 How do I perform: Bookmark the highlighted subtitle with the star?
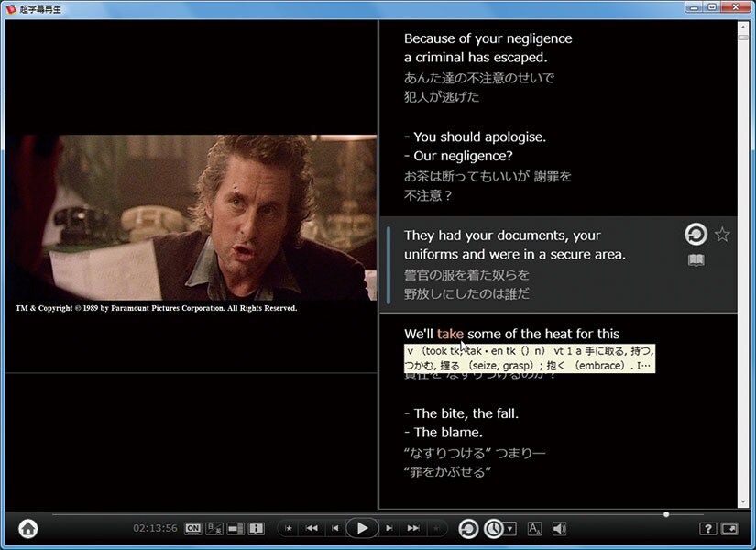tap(722, 235)
